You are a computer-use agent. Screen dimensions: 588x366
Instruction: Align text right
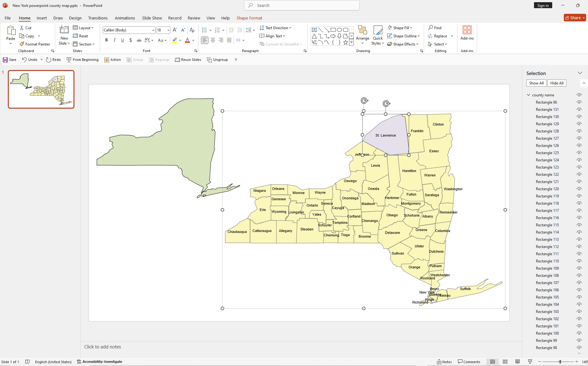point(221,40)
